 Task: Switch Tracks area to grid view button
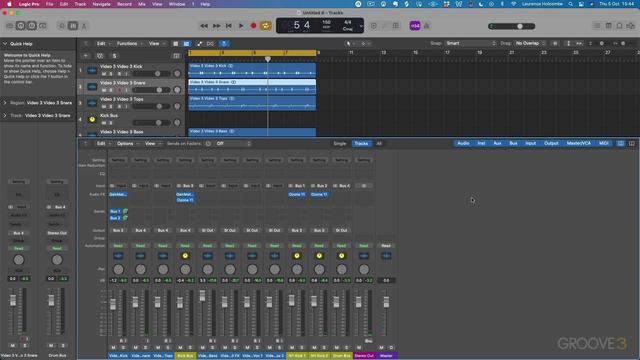tap(176, 44)
